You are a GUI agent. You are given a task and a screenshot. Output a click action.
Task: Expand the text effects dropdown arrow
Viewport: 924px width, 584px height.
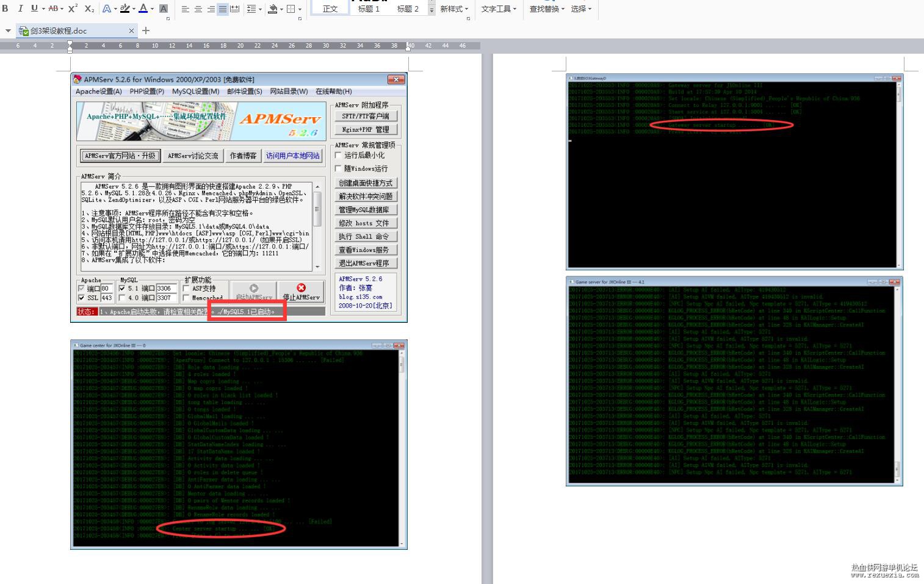[x=115, y=9]
